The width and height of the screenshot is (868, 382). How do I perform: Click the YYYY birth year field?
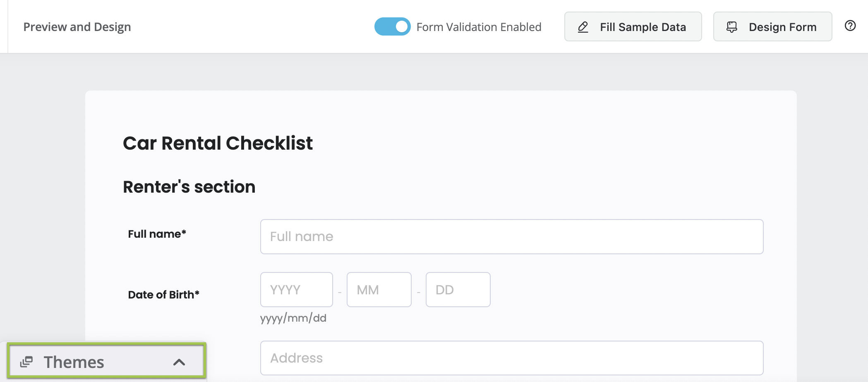coord(296,290)
